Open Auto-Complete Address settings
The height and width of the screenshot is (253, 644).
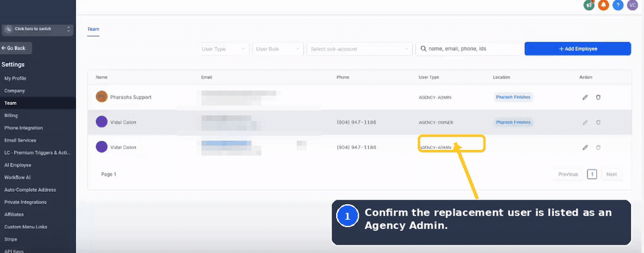tap(30, 190)
